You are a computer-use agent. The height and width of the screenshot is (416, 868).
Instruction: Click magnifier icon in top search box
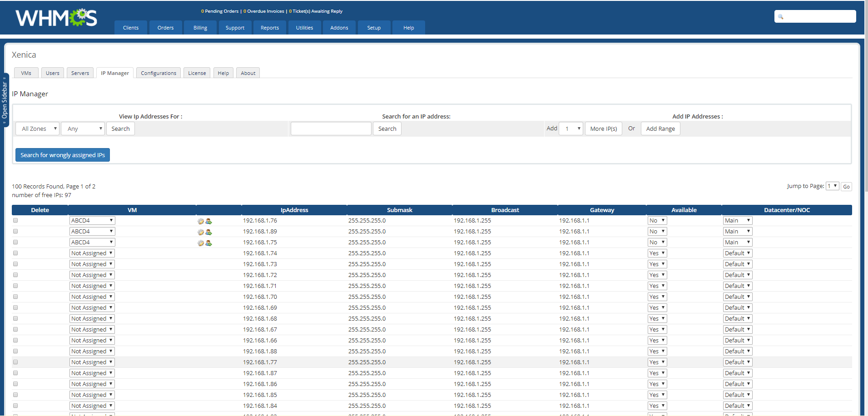tap(781, 17)
